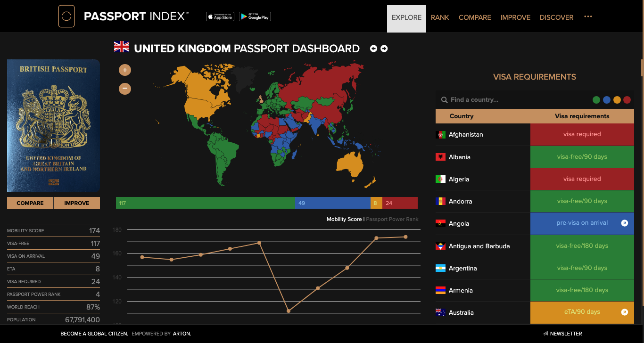Open the DISCOVER tab
This screenshot has width=644, height=343.
point(557,17)
